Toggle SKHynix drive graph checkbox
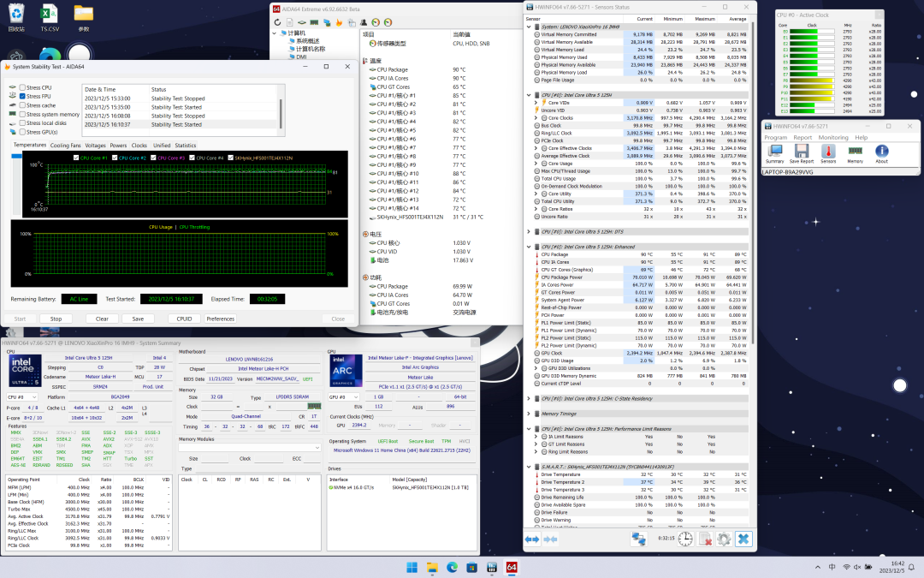Image resolution: width=924 pixels, height=578 pixels. click(230, 158)
